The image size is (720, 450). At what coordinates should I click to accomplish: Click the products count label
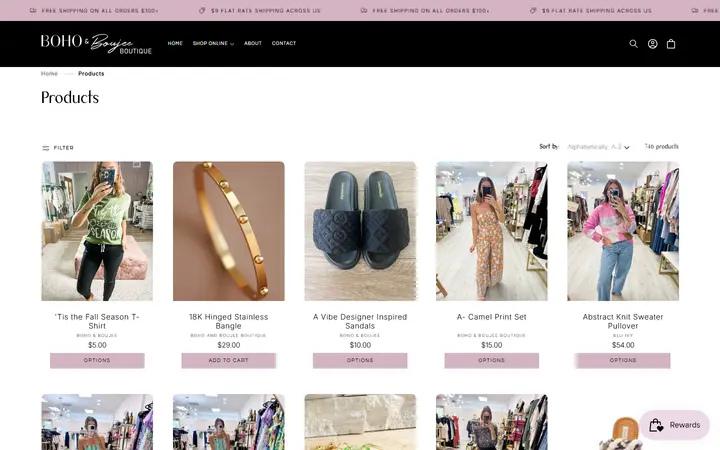(x=661, y=146)
